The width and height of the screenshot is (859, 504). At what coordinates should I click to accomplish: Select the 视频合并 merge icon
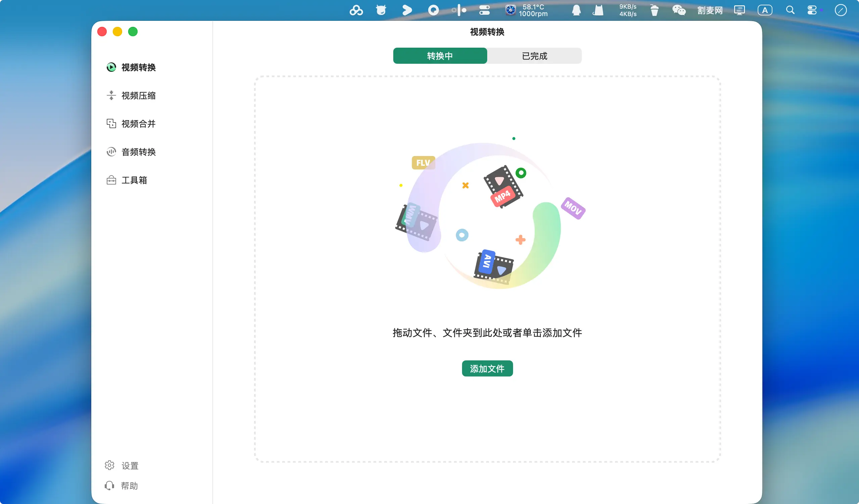tap(111, 123)
